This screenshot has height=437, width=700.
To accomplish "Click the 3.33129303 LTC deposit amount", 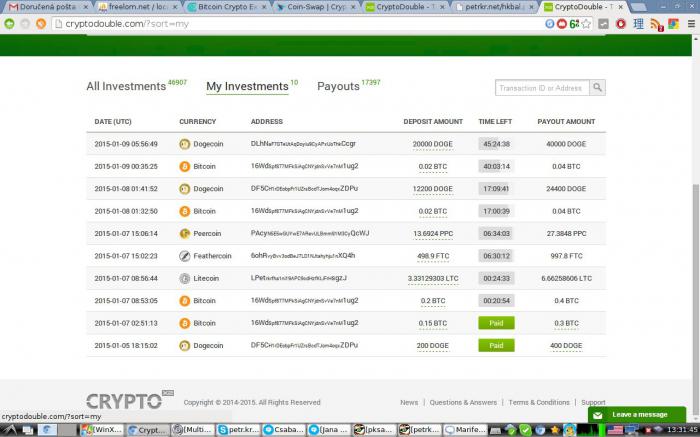I will [433, 278].
